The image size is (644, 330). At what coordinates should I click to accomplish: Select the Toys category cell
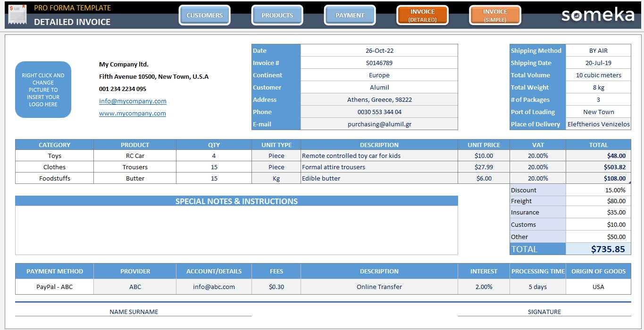click(54, 156)
